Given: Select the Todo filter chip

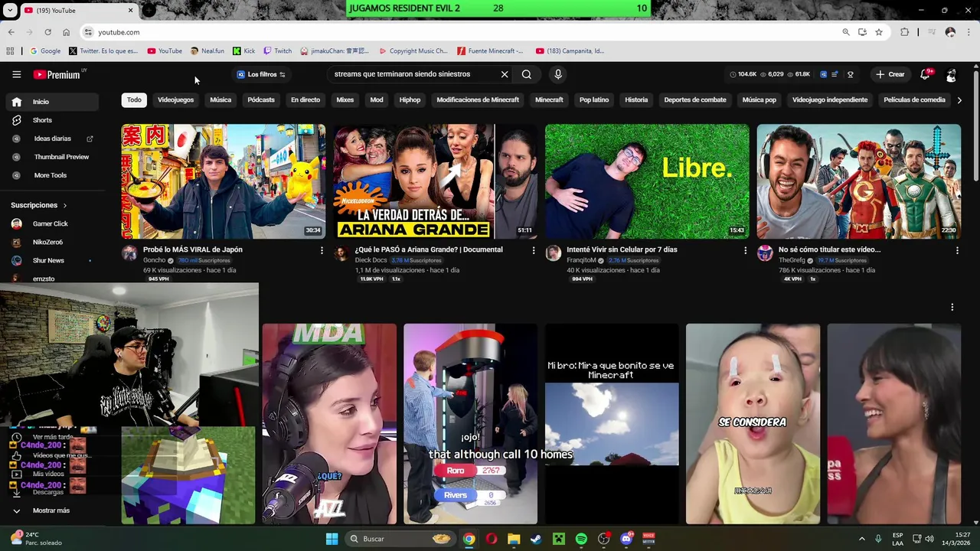Looking at the screenshot, I should (x=134, y=100).
